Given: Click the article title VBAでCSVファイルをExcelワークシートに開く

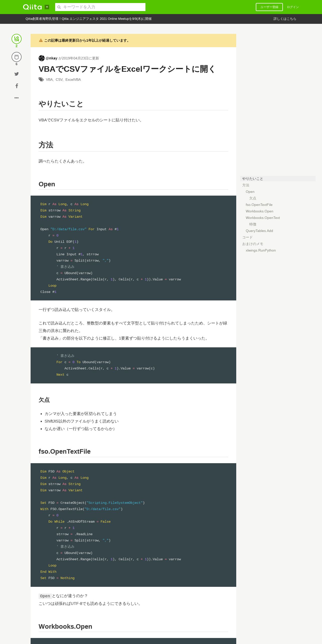Looking at the screenshot, I should click(127, 69).
